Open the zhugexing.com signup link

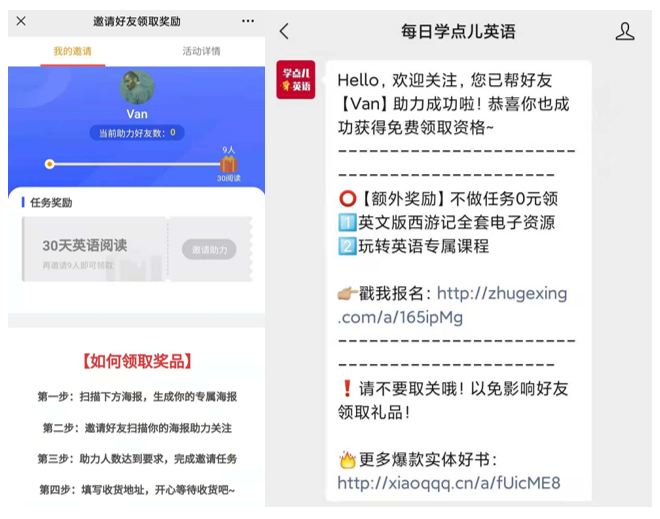(452, 305)
